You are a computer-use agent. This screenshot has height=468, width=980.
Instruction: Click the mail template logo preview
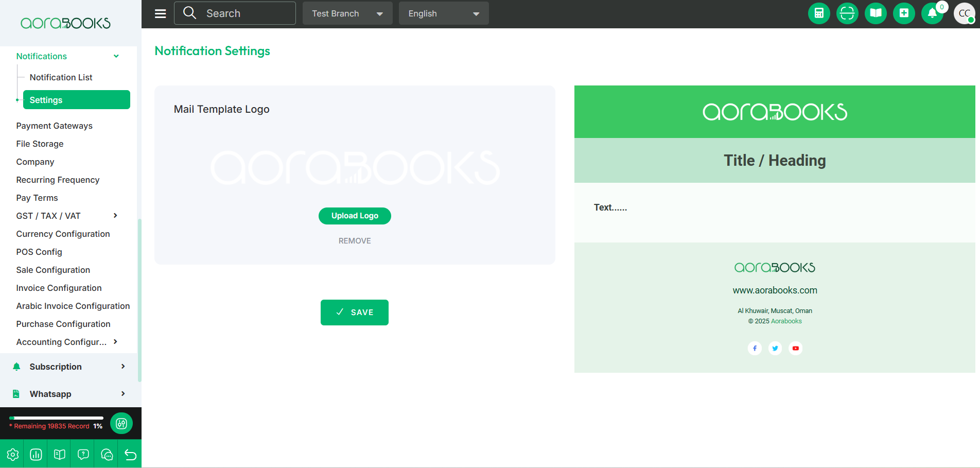(355, 168)
